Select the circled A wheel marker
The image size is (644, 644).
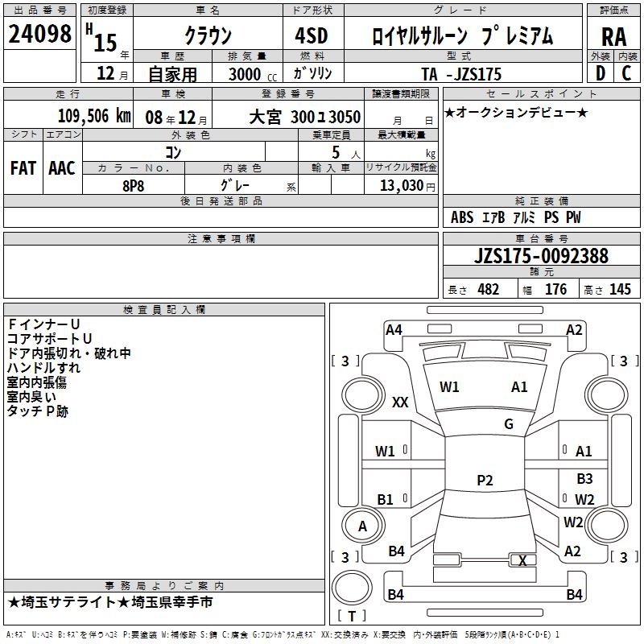(x=362, y=526)
